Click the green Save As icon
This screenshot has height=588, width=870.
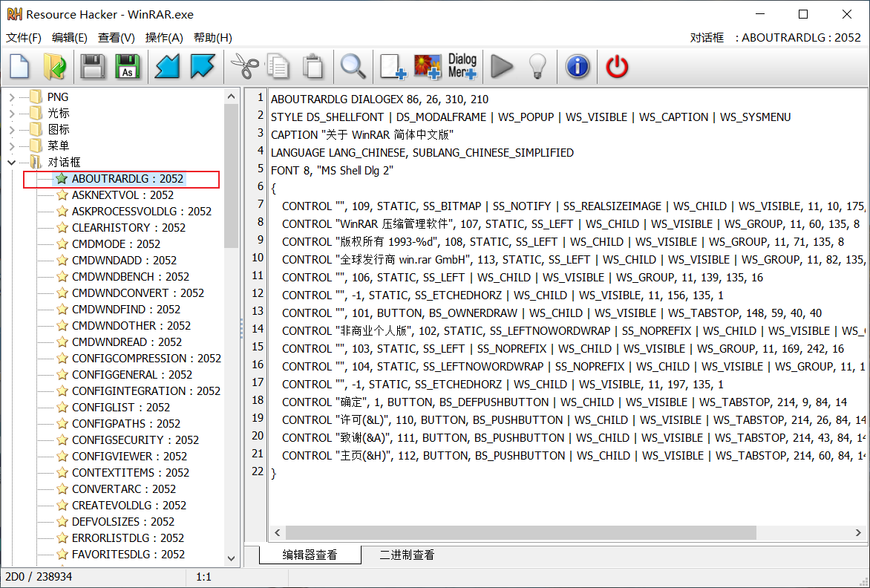point(128,67)
